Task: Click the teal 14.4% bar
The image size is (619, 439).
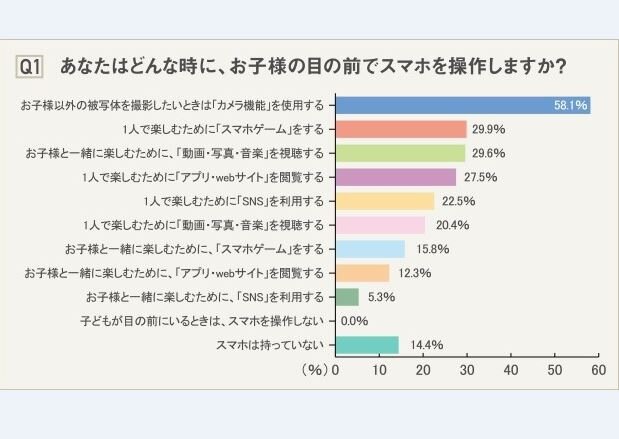Action: [367, 345]
